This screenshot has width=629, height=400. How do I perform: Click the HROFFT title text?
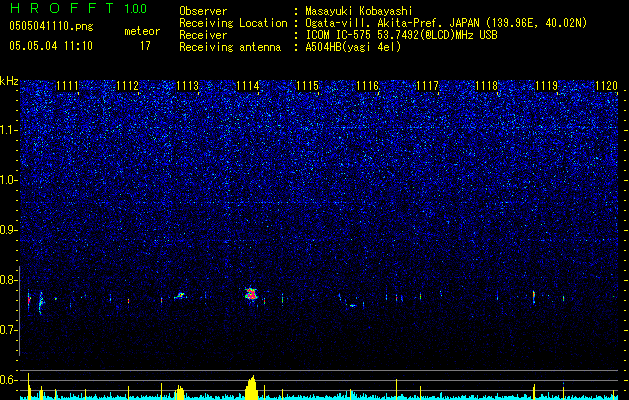pos(62,8)
